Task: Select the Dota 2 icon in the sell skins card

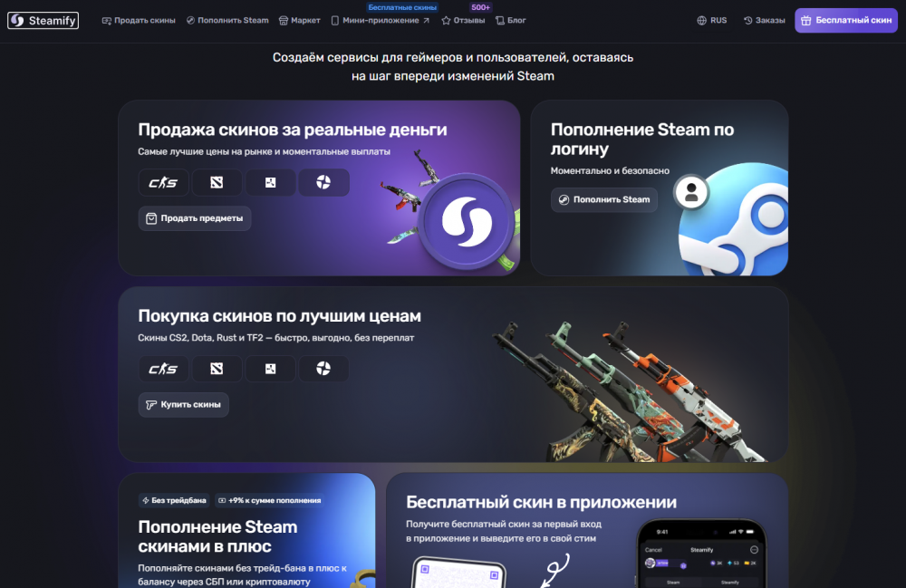Action: (217, 182)
